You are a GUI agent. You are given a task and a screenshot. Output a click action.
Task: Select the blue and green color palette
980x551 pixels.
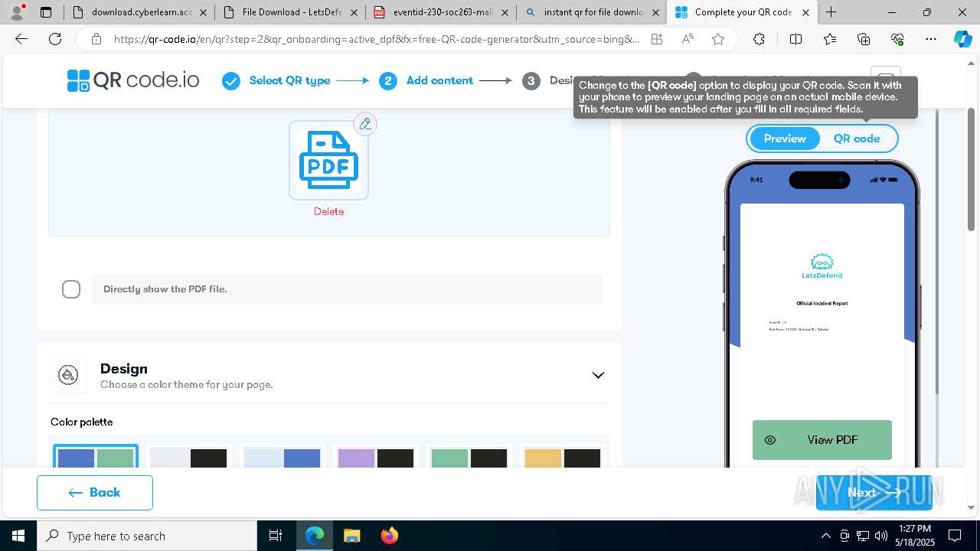(96, 456)
